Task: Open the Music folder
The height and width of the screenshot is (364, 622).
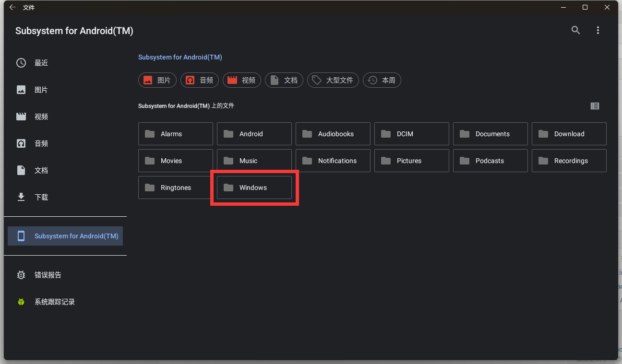Action: click(x=254, y=161)
